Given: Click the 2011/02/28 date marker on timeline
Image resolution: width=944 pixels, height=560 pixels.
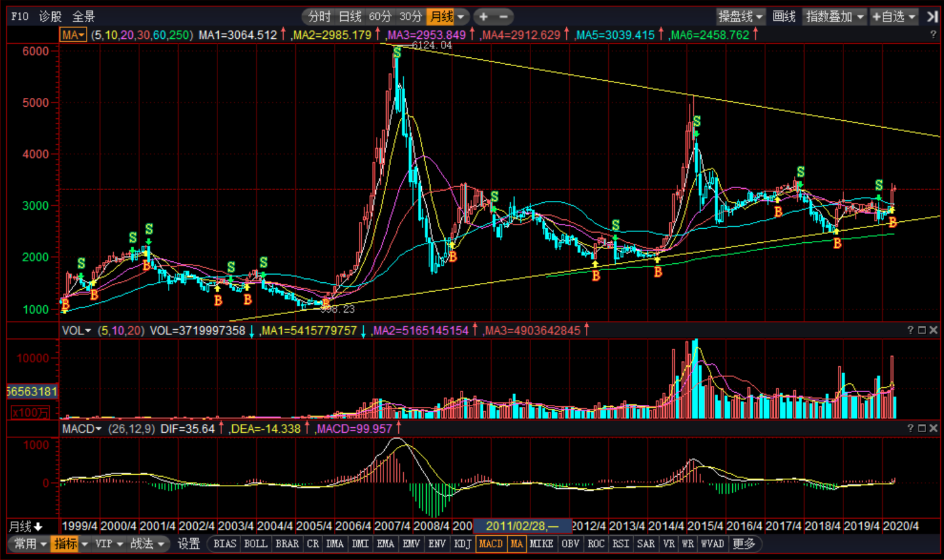Looking at the screenshot, I should [x=522, y=526].
